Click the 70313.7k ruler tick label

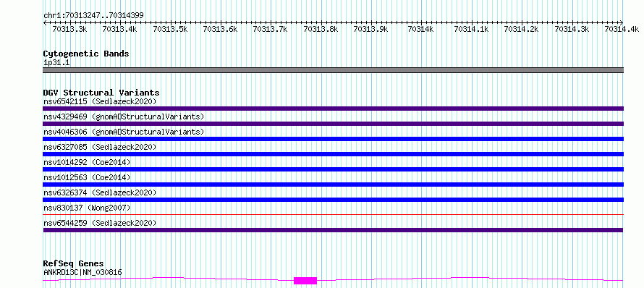point(271,29)
